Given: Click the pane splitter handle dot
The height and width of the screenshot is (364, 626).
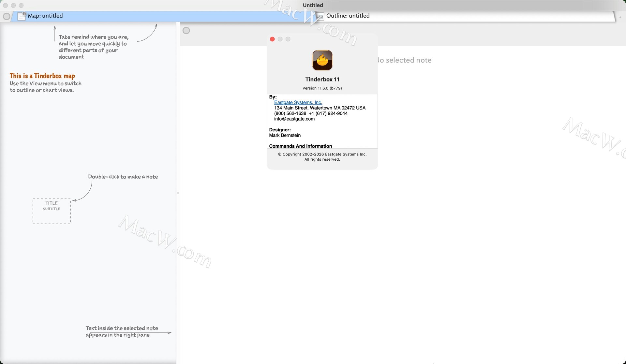Looking at the screenshot, I should [178, 193].
